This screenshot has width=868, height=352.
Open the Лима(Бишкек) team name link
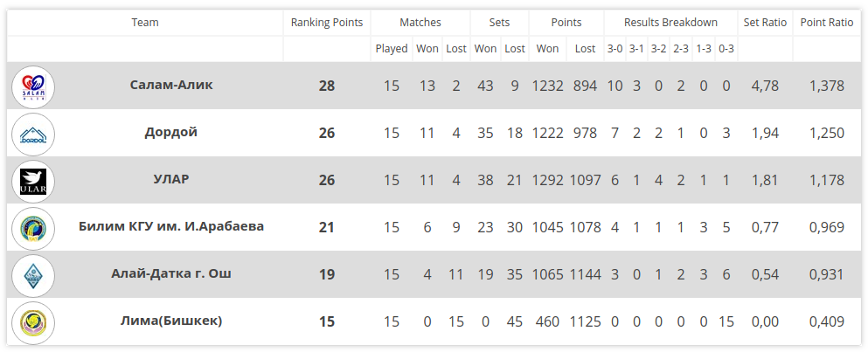pyautogui.click(x=171, y=321)
